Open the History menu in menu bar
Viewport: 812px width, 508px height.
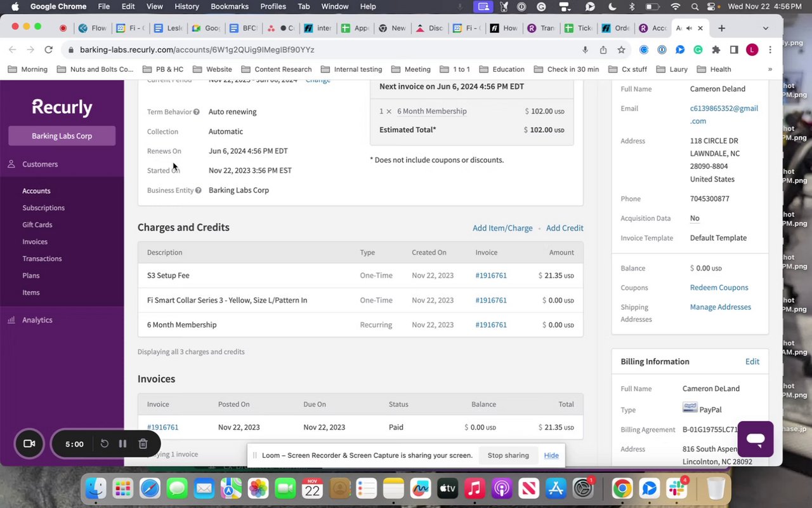point(187,6)
